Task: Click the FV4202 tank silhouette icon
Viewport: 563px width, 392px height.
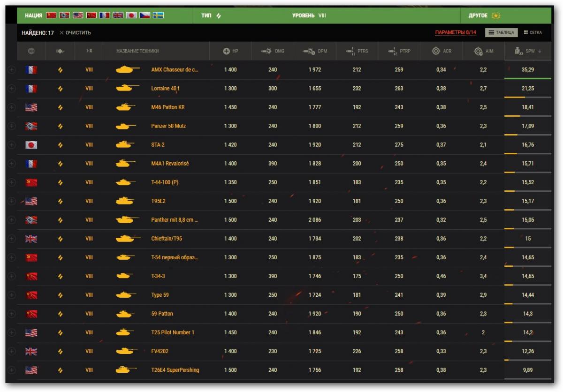Action: pos(127,351)
